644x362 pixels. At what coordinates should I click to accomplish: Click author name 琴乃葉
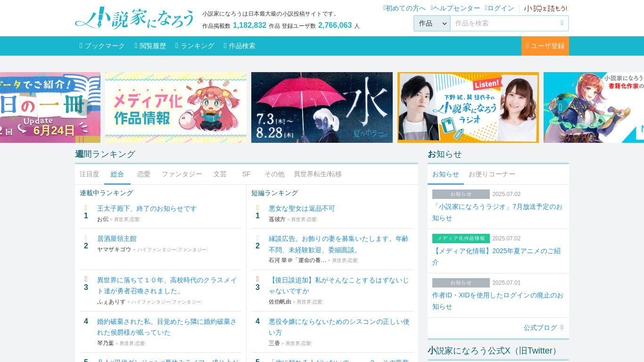pos(106,343)
